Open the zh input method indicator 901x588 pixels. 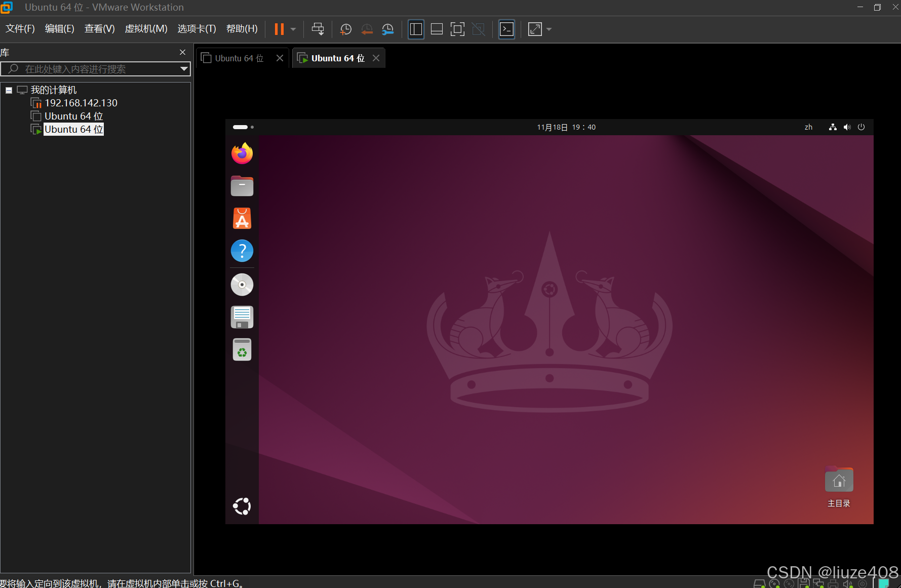click(808, 127)
